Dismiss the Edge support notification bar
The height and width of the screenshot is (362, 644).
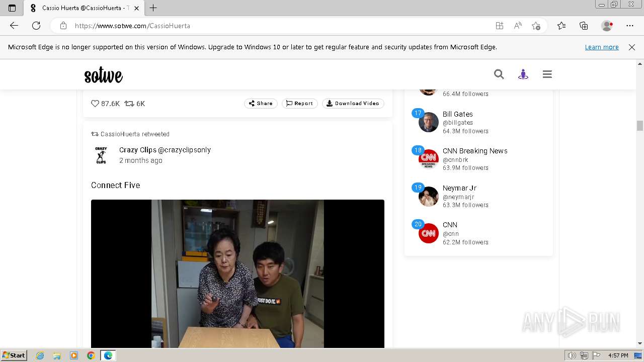click(x=632, y=47)
